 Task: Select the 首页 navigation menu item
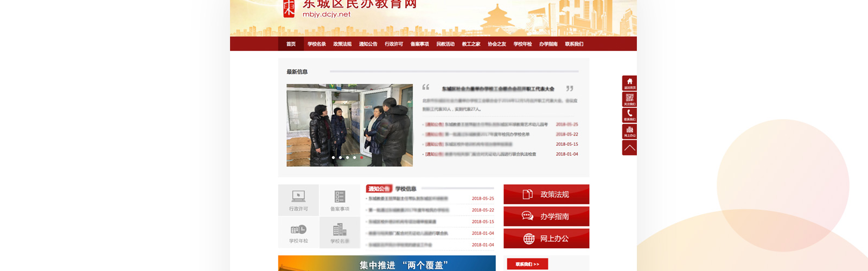pyautogui.click(x=291, y=44)
